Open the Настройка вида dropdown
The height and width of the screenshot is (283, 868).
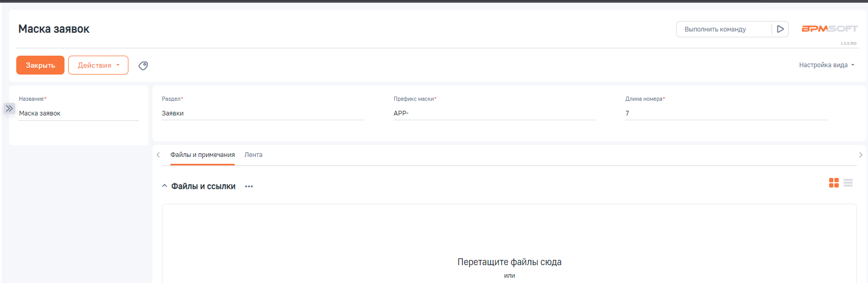827,65
